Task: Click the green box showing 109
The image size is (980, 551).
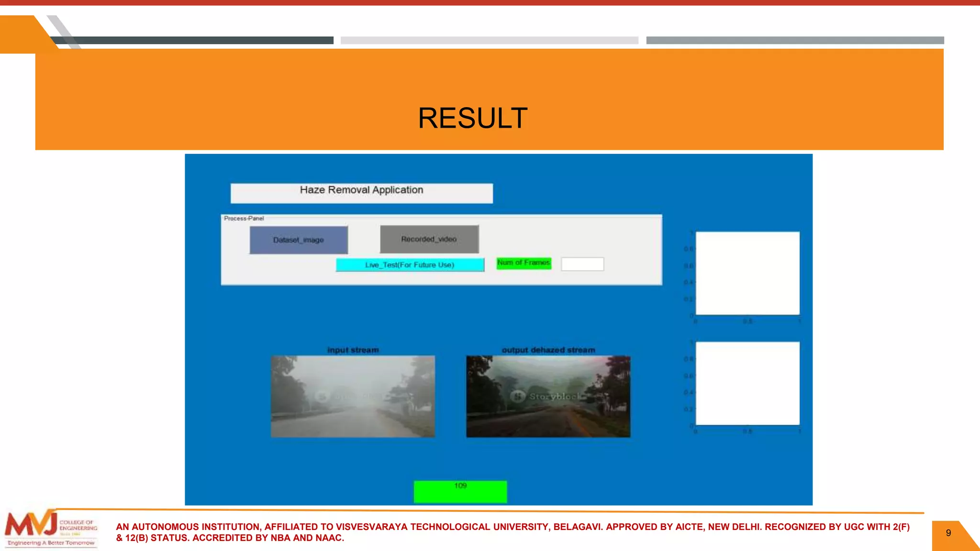Action: coord(460,492)
